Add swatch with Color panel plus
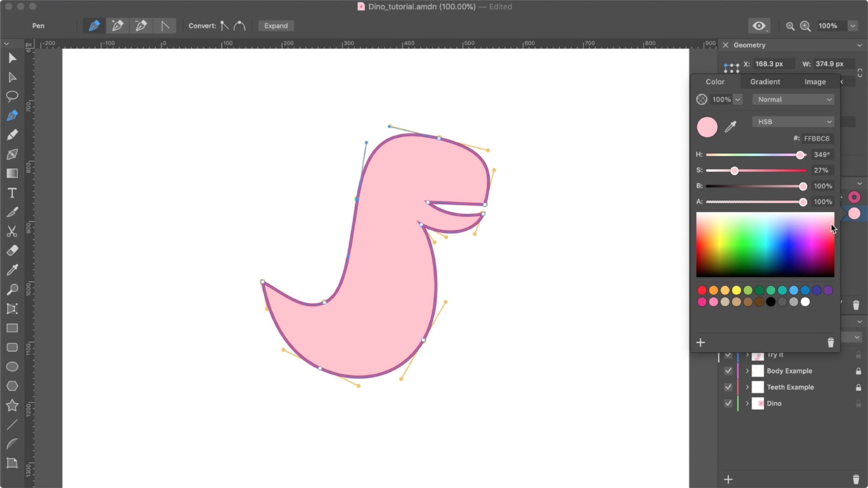The height and width of the screenshot is (488, 868). click(701, 343)
